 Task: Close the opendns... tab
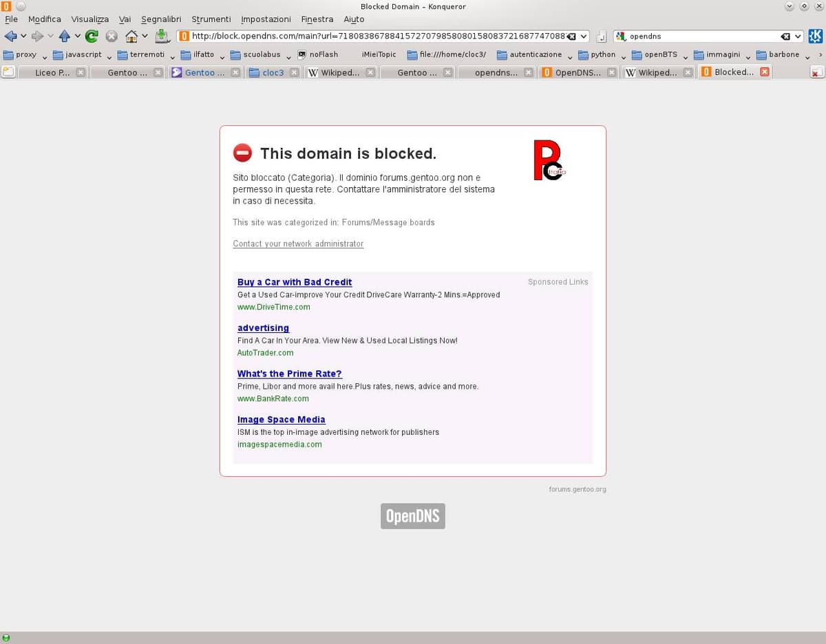tap(528, 72)
